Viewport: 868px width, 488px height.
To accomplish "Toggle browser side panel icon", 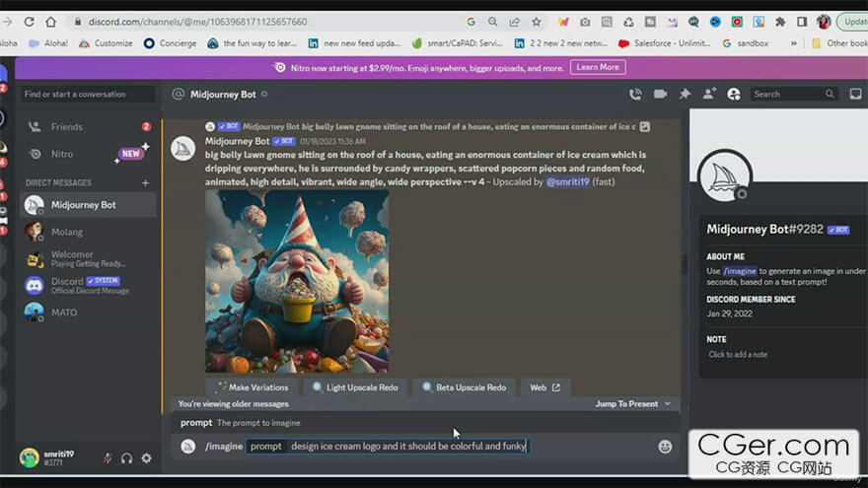I will (x=802, y=22).
